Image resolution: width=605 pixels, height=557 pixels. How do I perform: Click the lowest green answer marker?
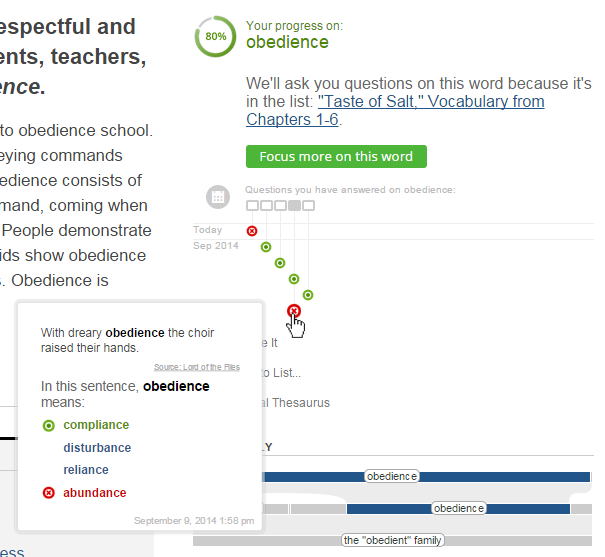coord(308,295)
